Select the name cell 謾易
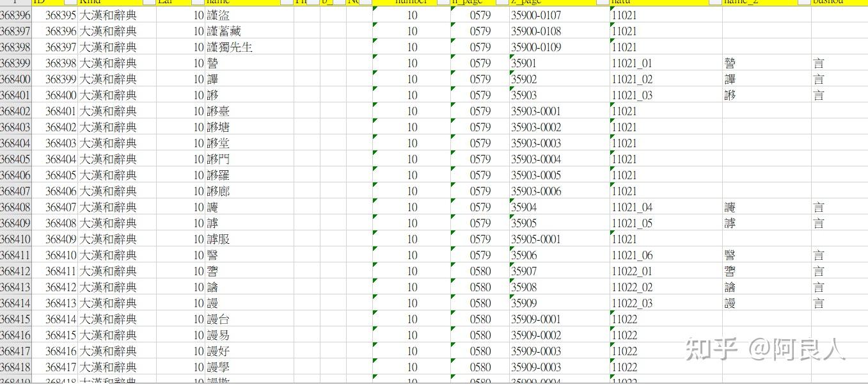868x384 pixels. coord(249,335)
